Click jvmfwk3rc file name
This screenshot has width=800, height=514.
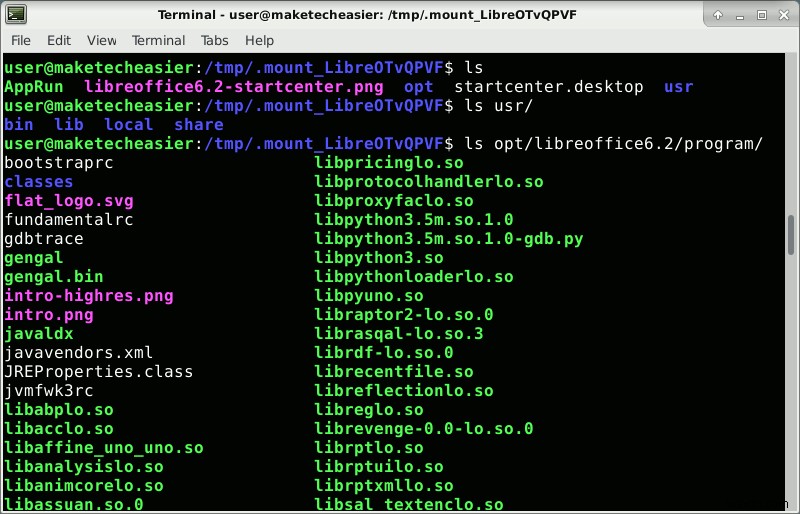49,390
